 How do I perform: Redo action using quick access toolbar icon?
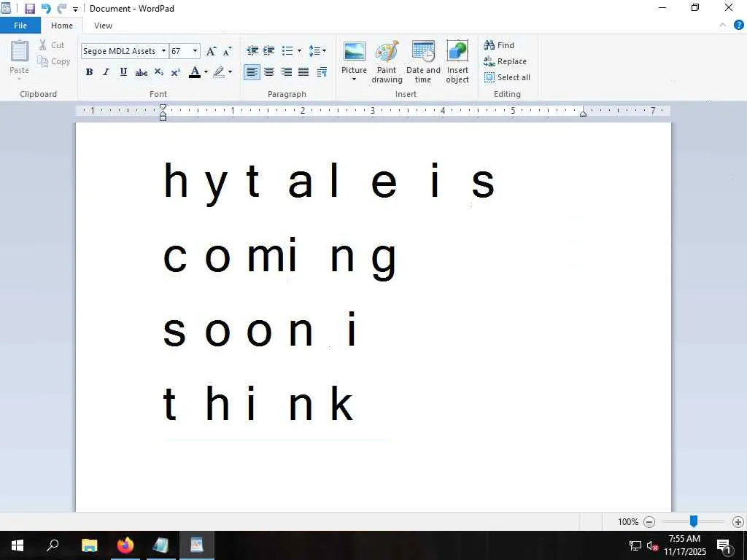pyautogui.click(x=62, y=9)
